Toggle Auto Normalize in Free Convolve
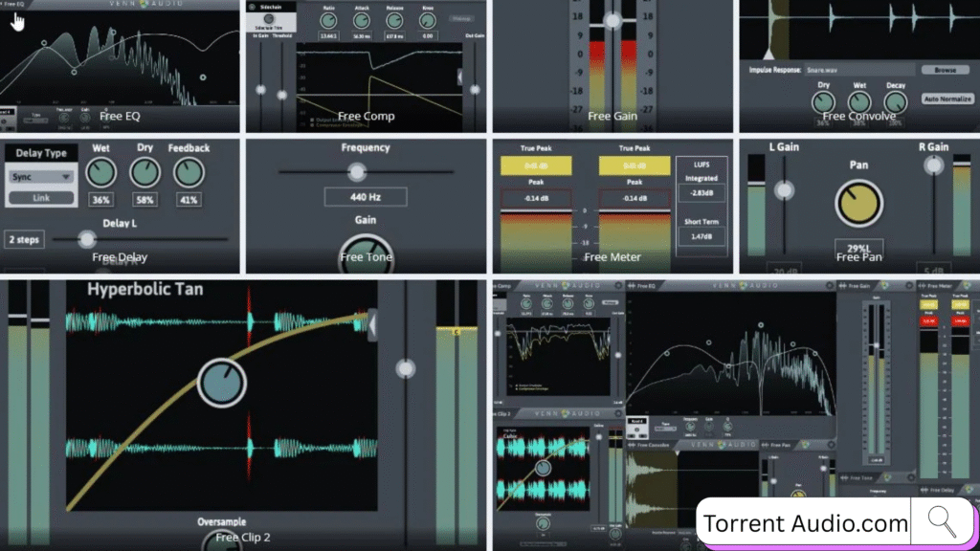 point(946,99)
